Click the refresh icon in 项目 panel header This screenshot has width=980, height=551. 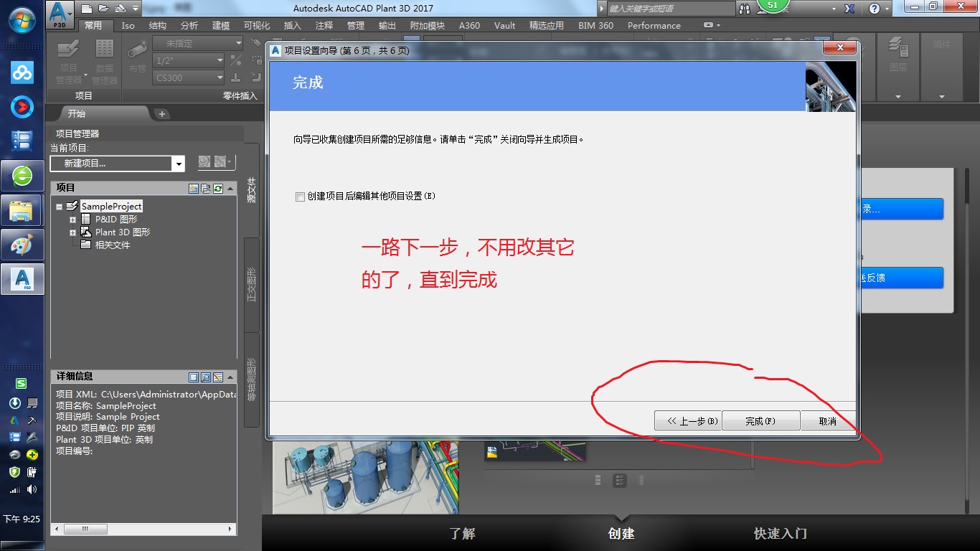218,189
